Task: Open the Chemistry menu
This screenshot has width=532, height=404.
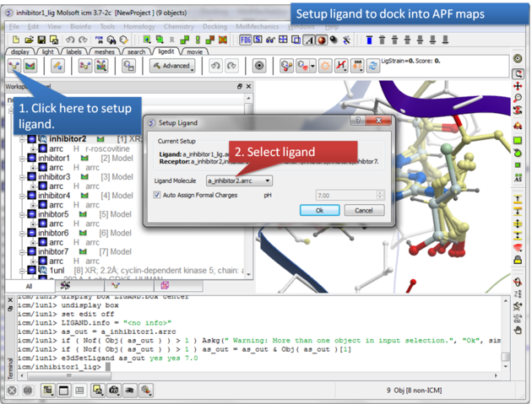Action: [x=179, y=26]
